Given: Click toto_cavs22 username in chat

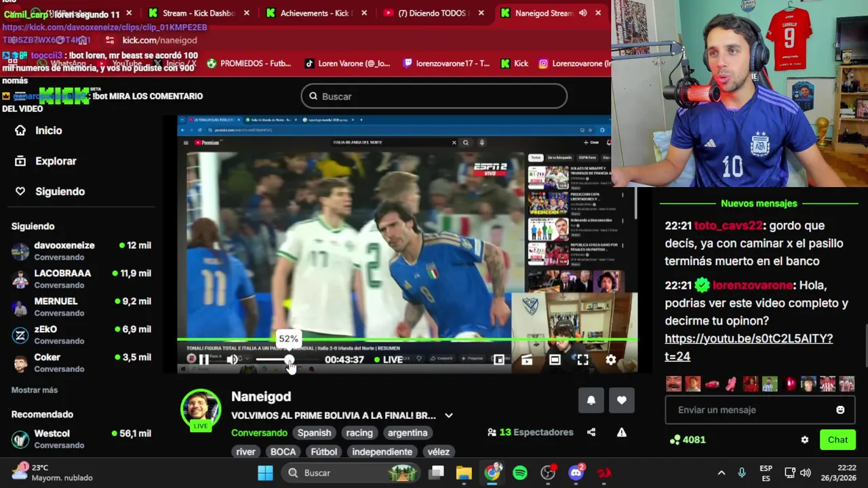Looking at the screenshot, I should coord(728,226).
